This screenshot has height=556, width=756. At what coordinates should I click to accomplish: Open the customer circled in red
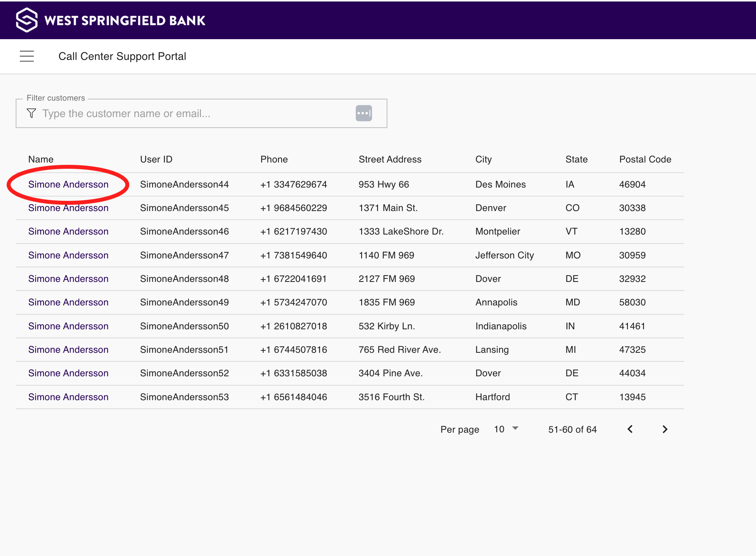pyautogui.click(x=68, y=184)
